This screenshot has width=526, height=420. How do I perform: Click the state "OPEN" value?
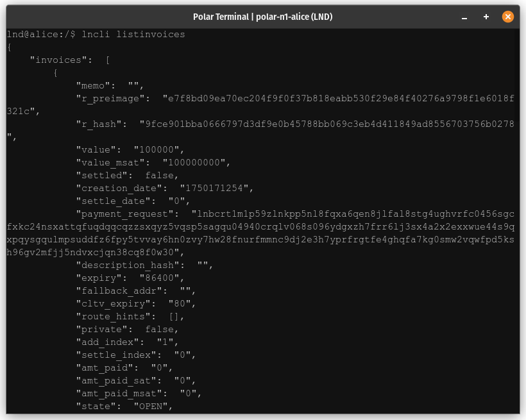153,406
